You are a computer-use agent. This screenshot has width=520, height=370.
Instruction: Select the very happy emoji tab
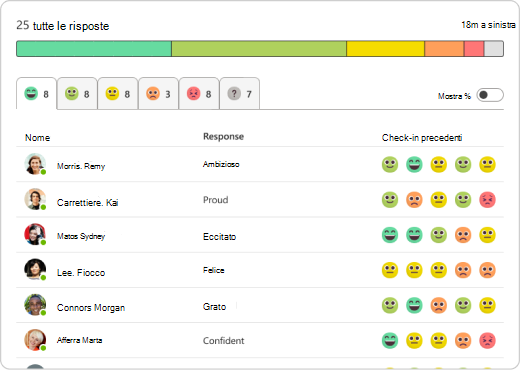click(x=36, y=94)
